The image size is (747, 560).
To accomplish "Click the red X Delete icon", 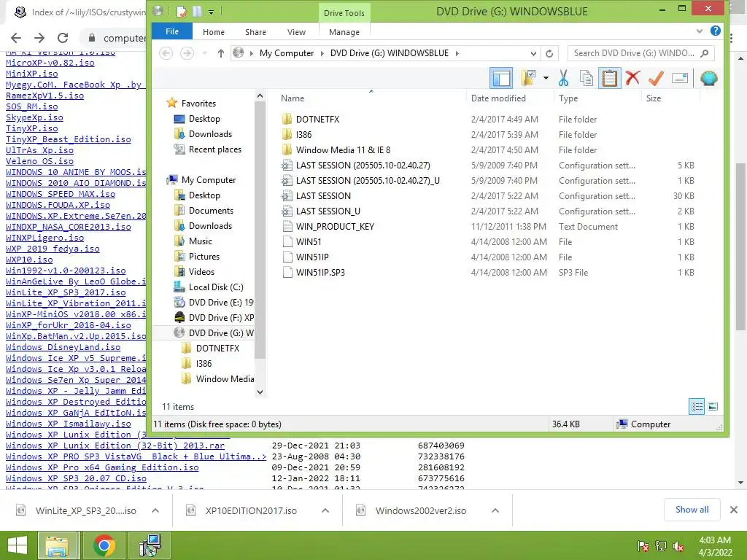I will click(x=632, y=78).
